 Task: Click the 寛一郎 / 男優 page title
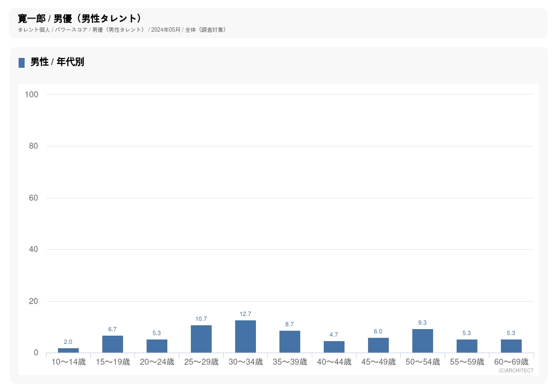[80, 19]
